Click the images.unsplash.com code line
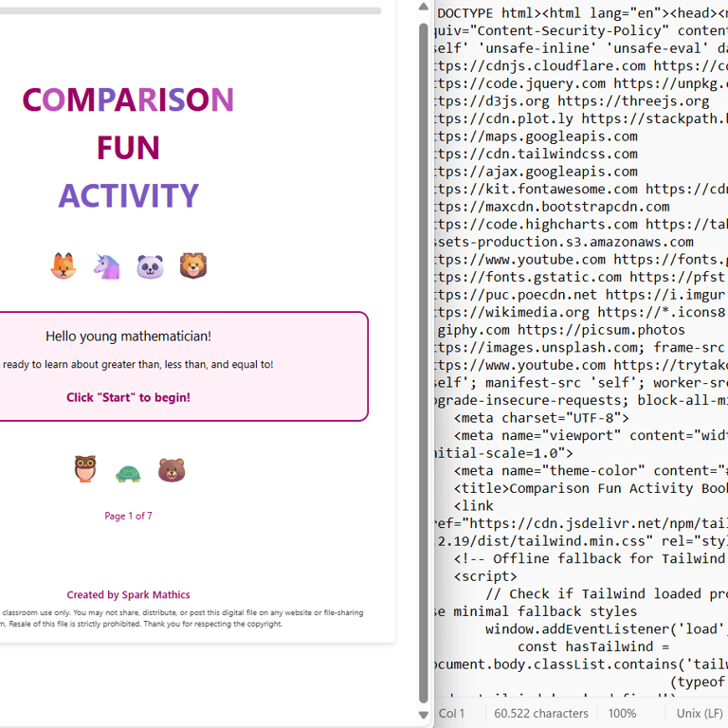This screenshot has height=728, width=728. coord(581,347)
